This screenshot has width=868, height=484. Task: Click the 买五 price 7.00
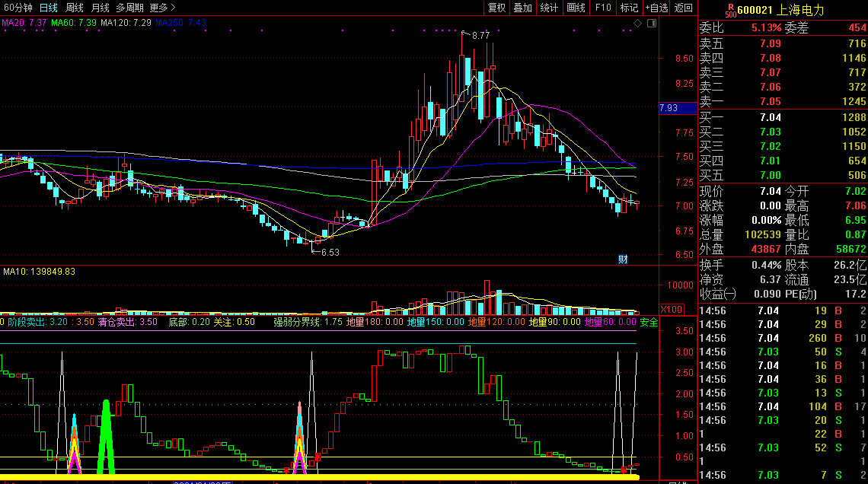click(771, 175)
